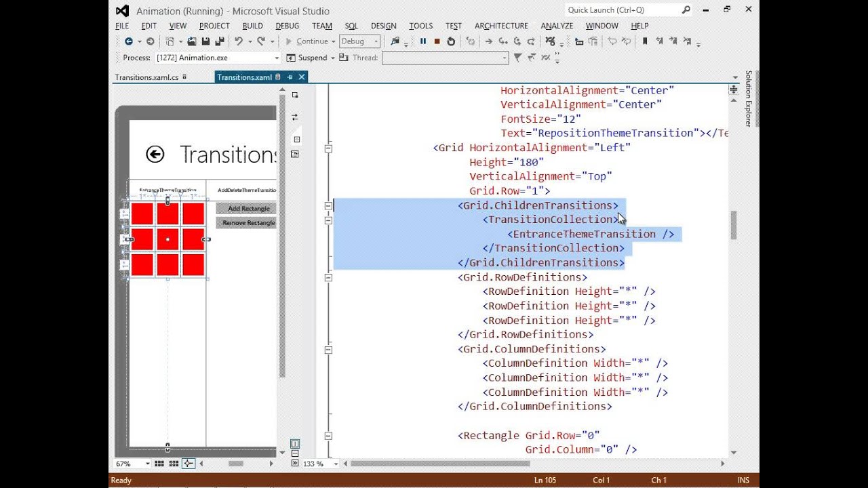
Task: Toggle the bookmark icon in toolbar
Action: (645, 41)
